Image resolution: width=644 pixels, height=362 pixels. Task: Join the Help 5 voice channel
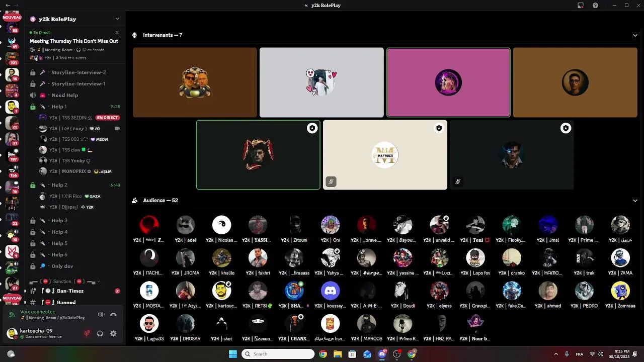click(x=74, y=243)
